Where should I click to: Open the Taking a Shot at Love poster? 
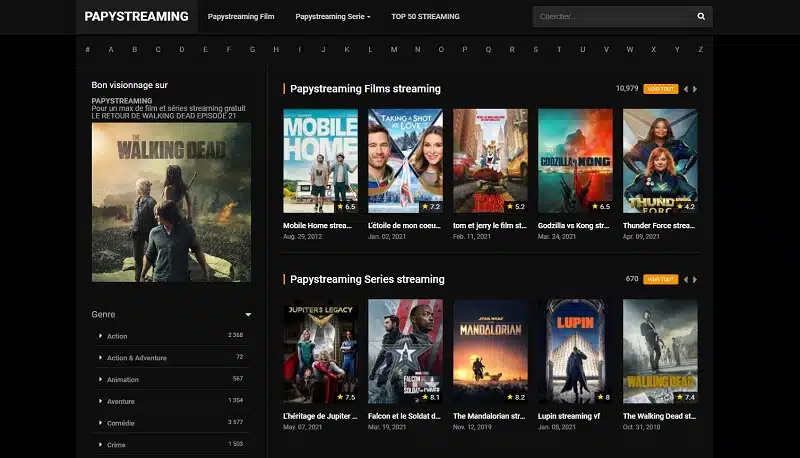(406, 161)
